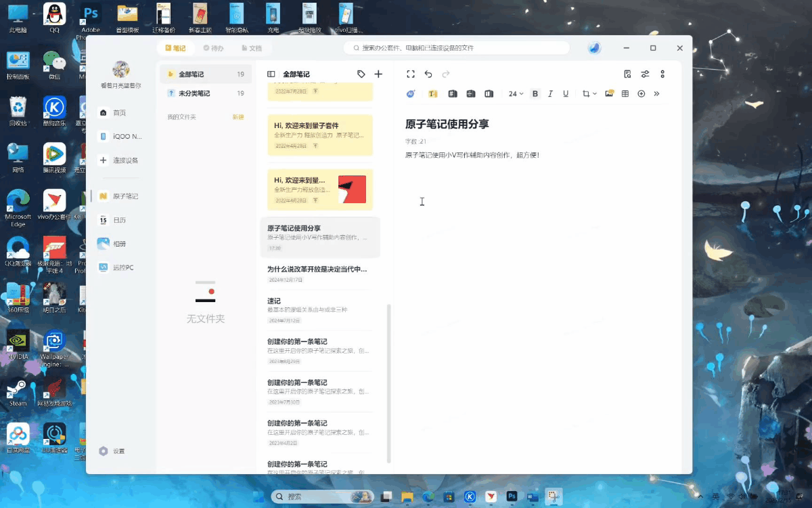Open 相册 album in the sidebar
This screenshot has width=812, height=508.
pyautogui.click(x=113, y=244)
